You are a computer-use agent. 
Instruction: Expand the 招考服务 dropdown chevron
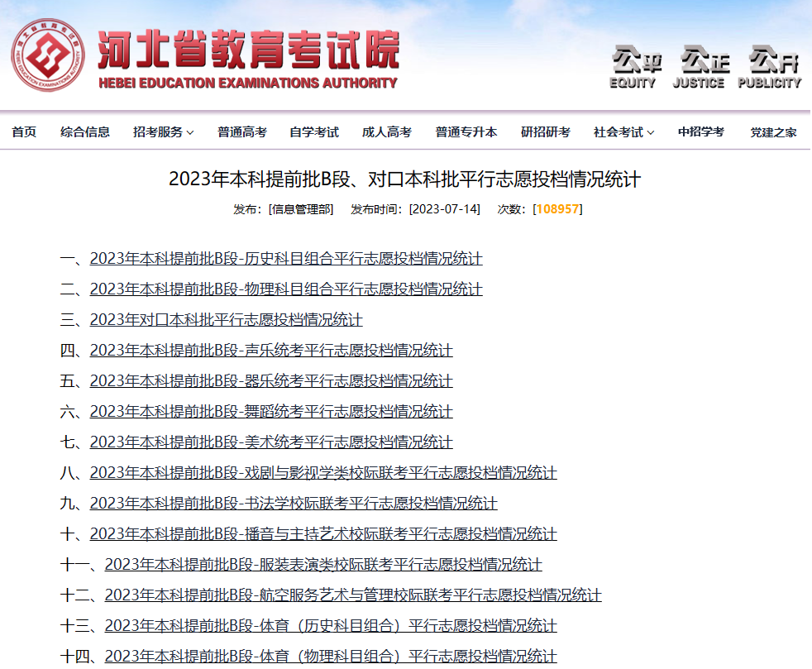point(190,133)
